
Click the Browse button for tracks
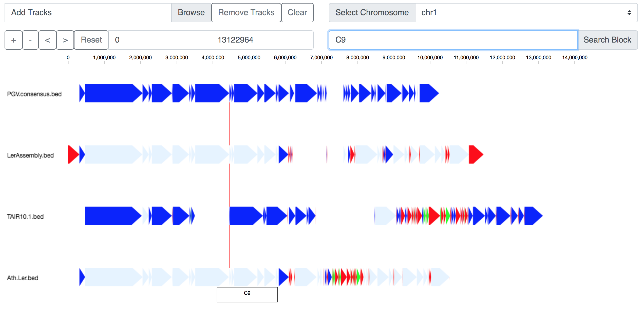191,13
